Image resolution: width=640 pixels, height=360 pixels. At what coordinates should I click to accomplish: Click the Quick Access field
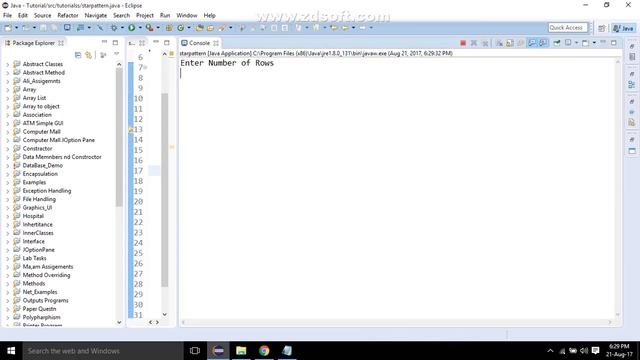568,28
